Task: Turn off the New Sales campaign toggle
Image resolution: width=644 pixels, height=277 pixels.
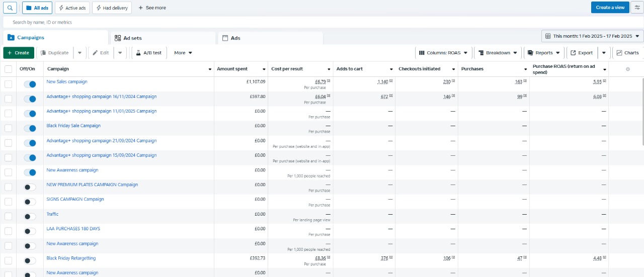Action: coord(30,84)
